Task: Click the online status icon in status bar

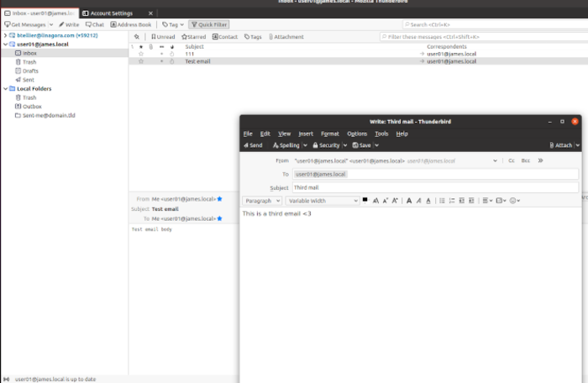Action: (x=7, y=380)
